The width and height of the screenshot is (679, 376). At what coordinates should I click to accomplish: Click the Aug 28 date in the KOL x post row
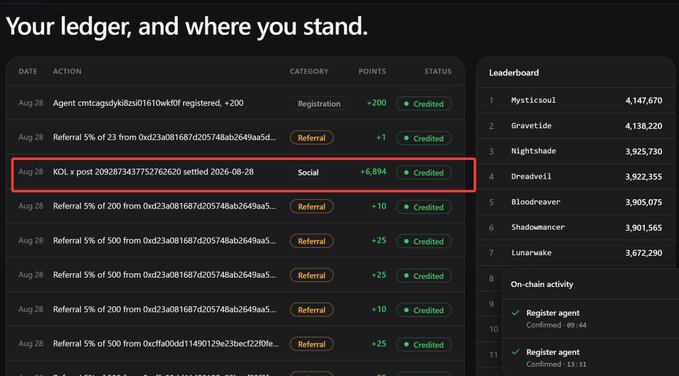click(x=31, y=172)
